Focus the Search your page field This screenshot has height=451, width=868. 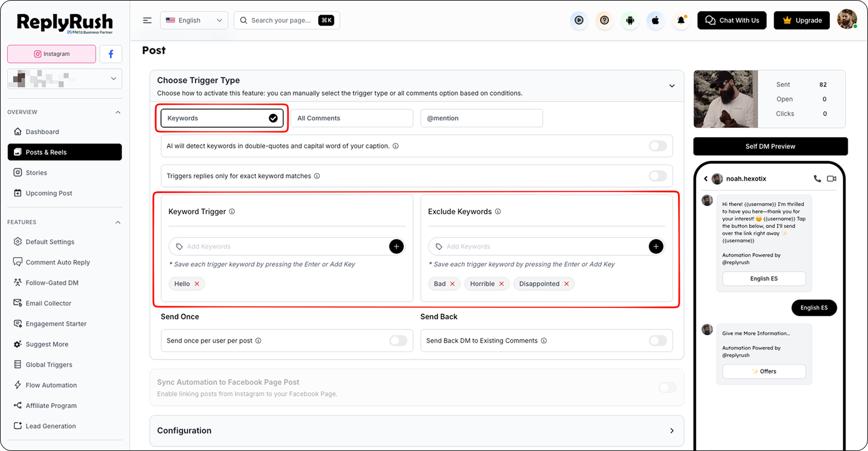[286, 20]
